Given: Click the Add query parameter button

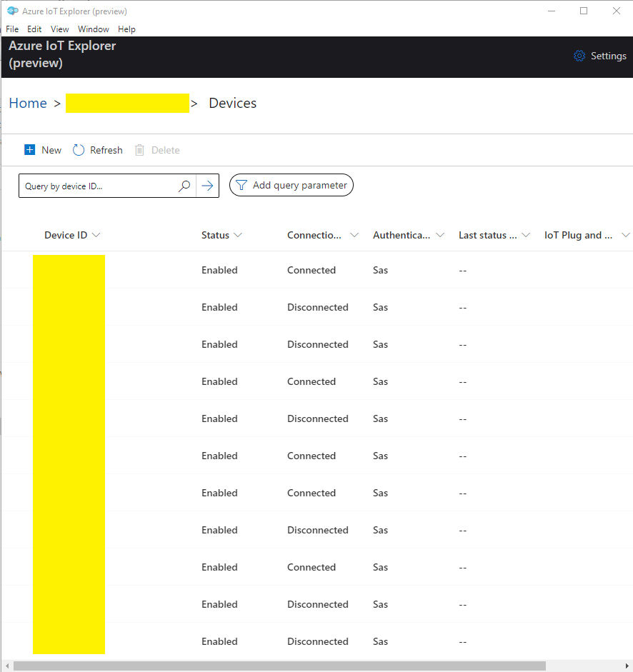Looking at the screenshot, I should 291,186.
